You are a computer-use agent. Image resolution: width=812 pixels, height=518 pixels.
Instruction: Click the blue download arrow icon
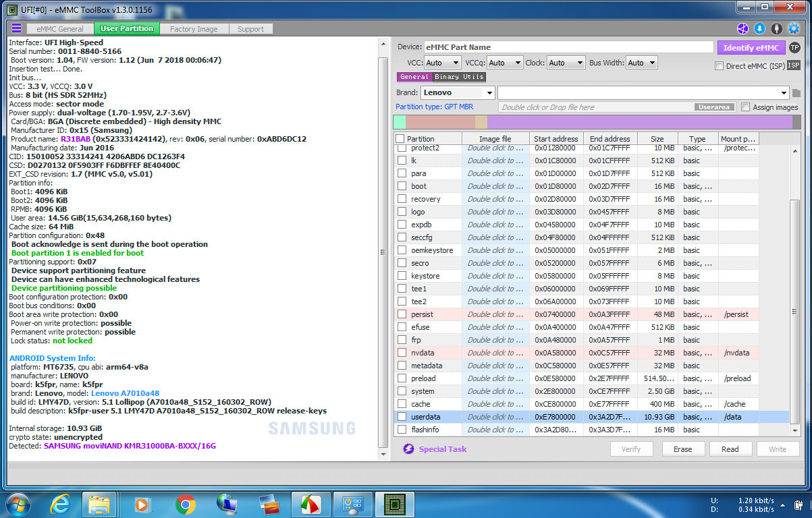click(759, 28)
